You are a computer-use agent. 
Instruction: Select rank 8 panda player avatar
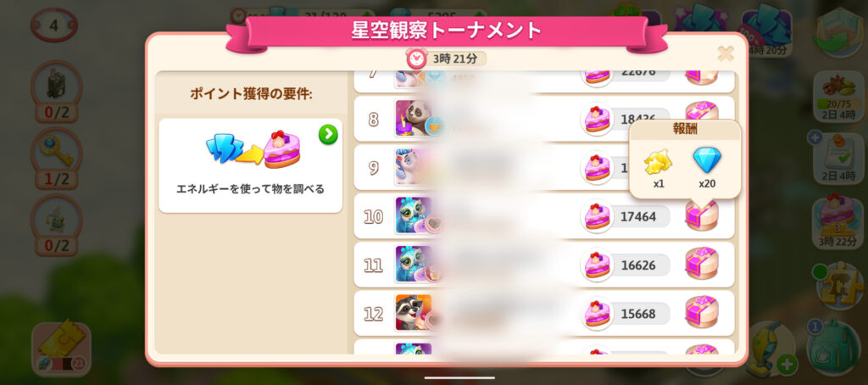414,118
